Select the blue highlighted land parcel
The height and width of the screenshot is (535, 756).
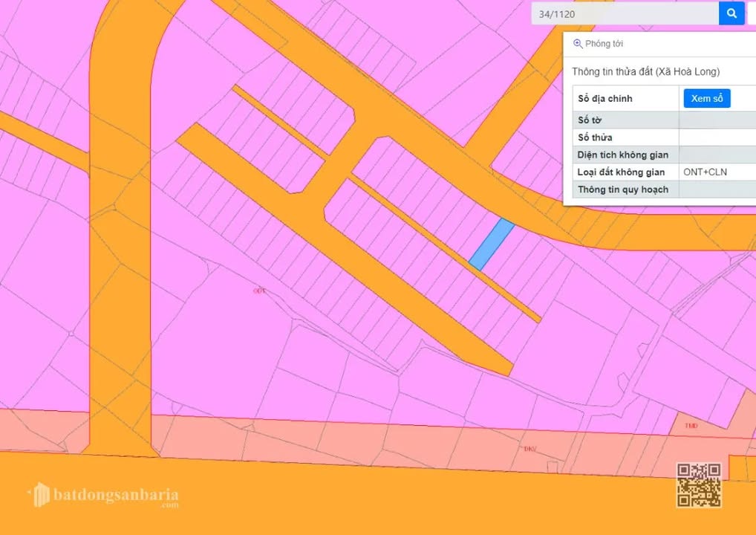tap(492, 244)
